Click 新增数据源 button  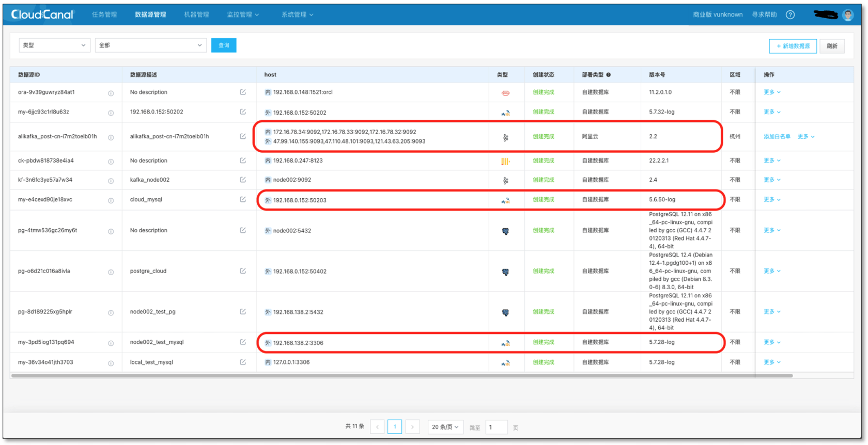[793, 46]
